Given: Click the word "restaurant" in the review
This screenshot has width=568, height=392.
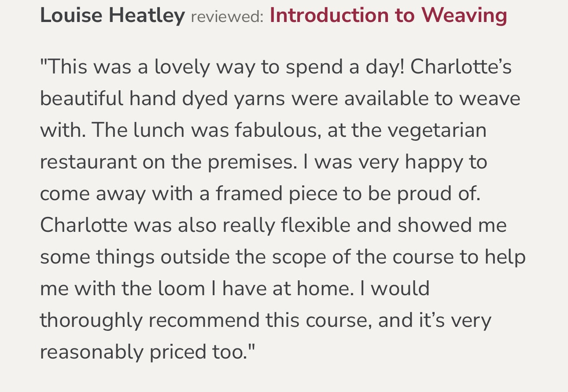Looking at the screenshot, I should (x=88, y=162).
